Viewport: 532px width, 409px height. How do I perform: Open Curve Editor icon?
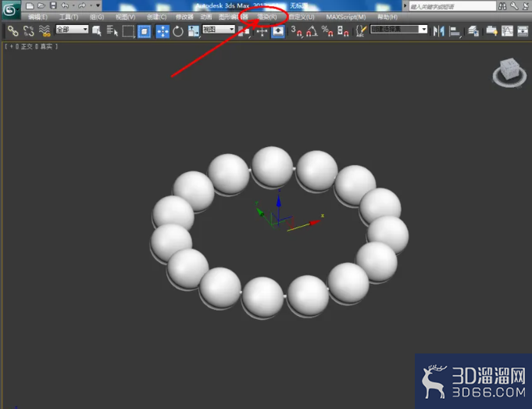point(507,31)
